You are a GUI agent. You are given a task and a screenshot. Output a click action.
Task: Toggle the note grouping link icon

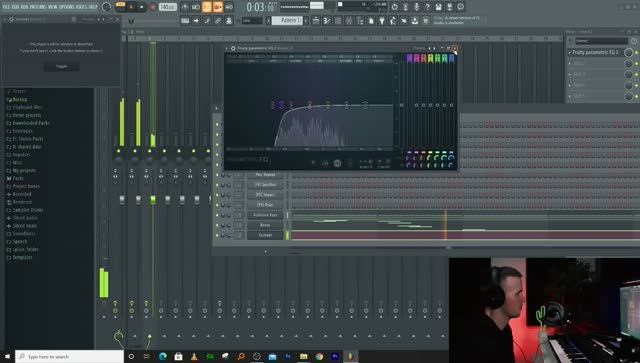click(x=218, y=20)
